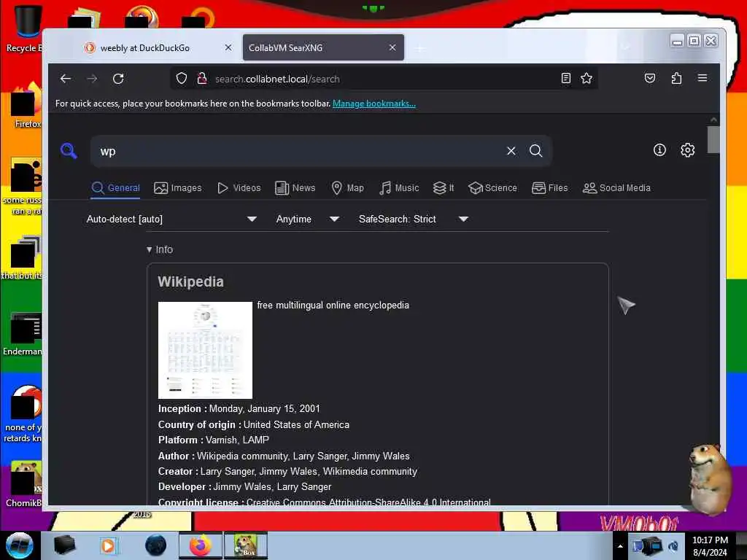Select the Enderman desktop icon

[x=23, y=334]
